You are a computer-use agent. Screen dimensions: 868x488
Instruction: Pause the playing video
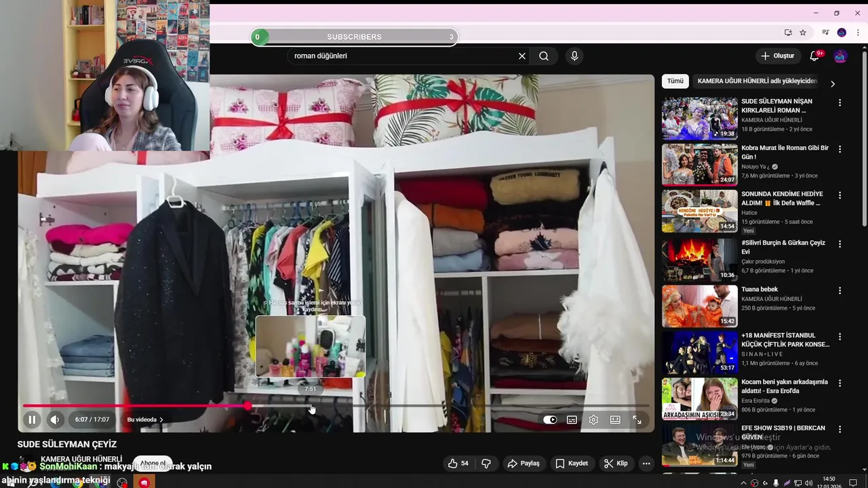tap(32, 420)
